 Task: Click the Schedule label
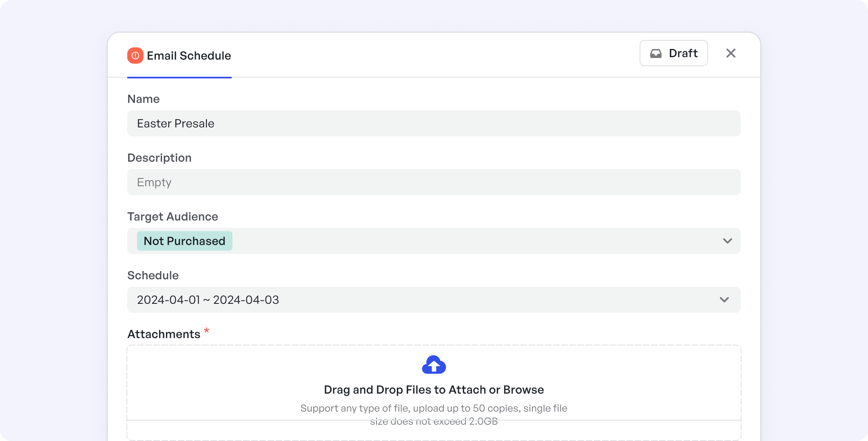tap(153, 275)
